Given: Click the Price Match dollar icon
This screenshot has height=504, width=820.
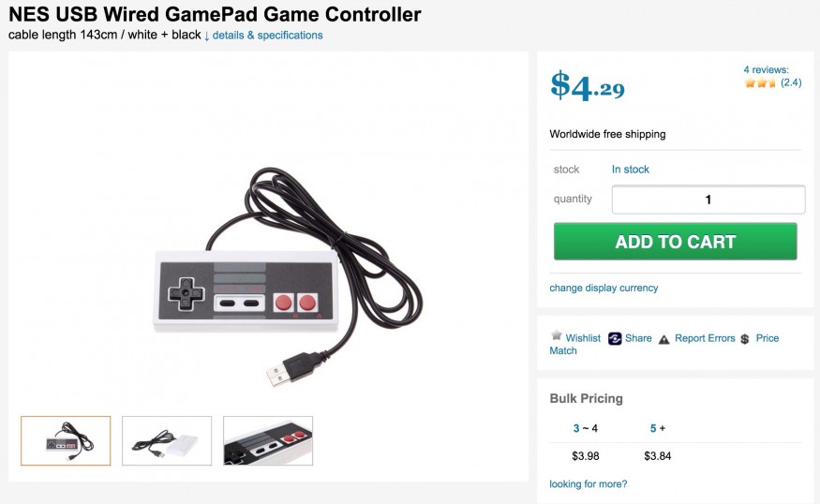Looking at the screenshot, I should pos(745,339).
